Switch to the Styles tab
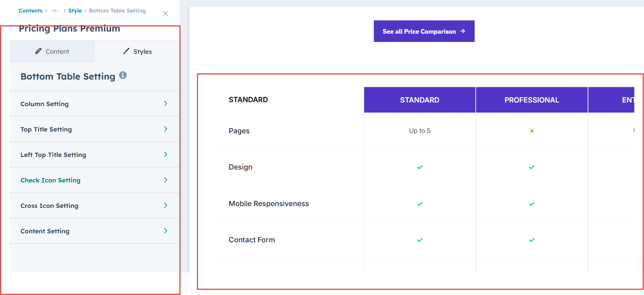644x295 pixels. click(137, 52)
